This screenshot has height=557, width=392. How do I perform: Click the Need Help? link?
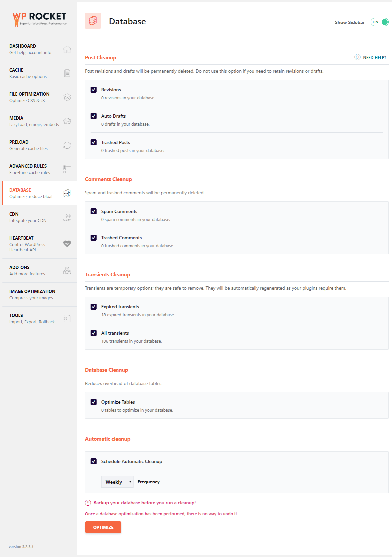pyautogui.click(x=374, y=57)
